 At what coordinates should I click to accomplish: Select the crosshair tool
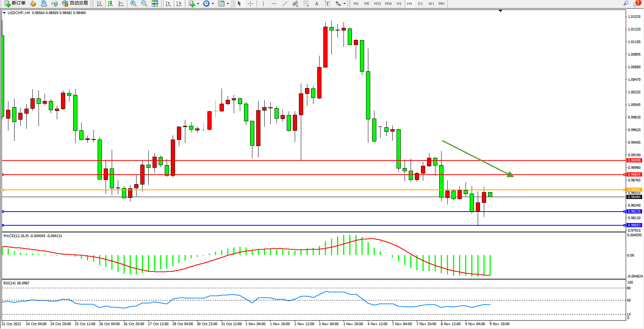click(x=250, y=3)
